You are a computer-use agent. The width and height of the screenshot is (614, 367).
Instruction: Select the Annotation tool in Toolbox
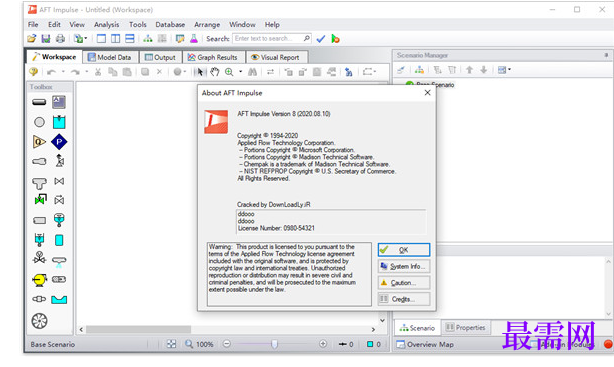click(59, 102)
